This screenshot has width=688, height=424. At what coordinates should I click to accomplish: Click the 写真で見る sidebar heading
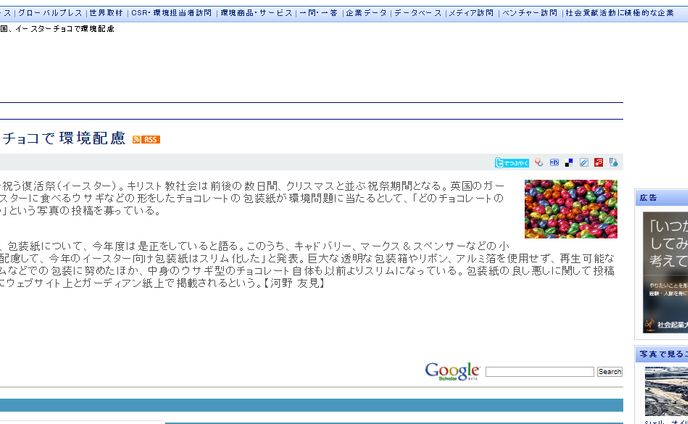click(x=663, y=354)
